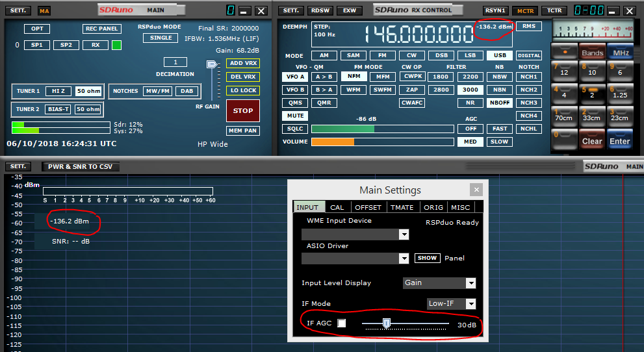Click the RF GAIN slider handle
The width and height of the screenshot is (644, 352).
click(211, 64)
